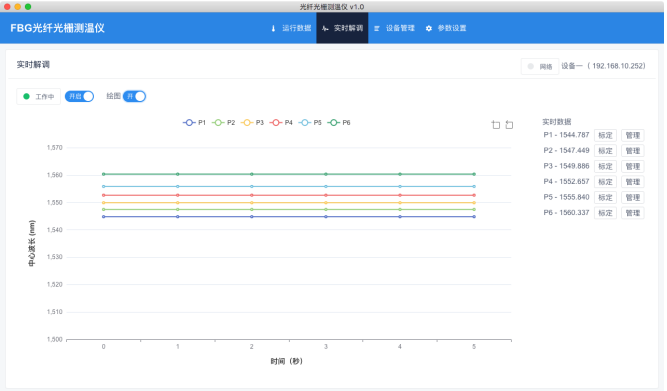The width and height of the screenshot is (667, 391).
Task: Click the chart zoom reset icon
Action: 509,125
